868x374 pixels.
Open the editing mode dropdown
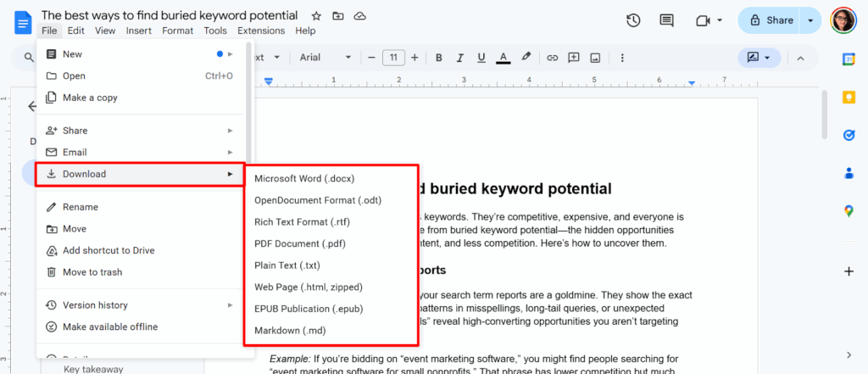pos(759,58)
